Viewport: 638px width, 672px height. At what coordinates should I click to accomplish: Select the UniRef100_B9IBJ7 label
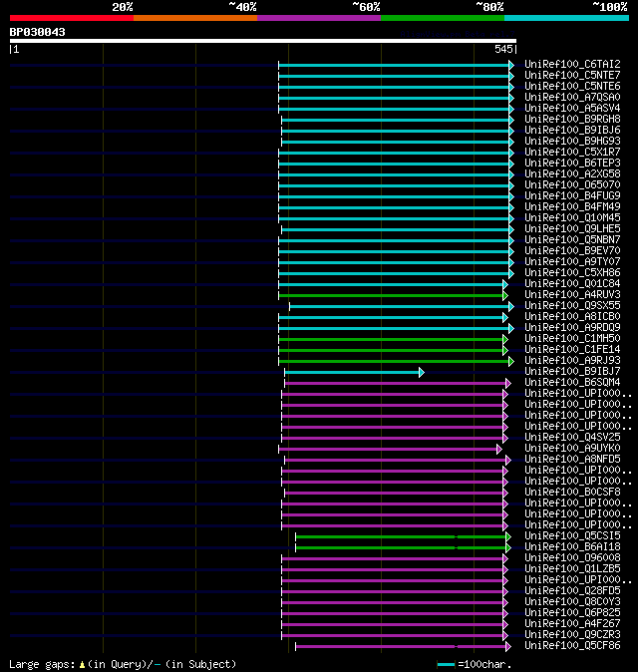point(572,372)
